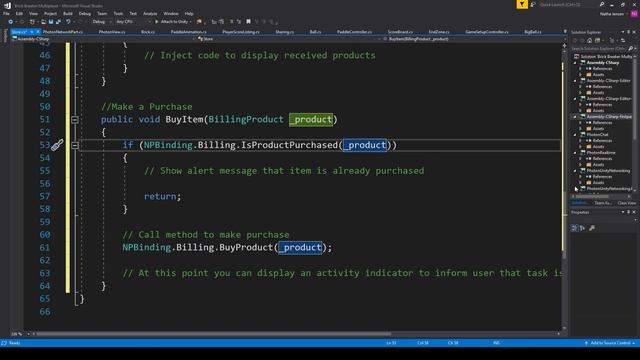640x360 pixels.
Task: Open the Debug configuration dropdown
Action: (x=101, y=22)
